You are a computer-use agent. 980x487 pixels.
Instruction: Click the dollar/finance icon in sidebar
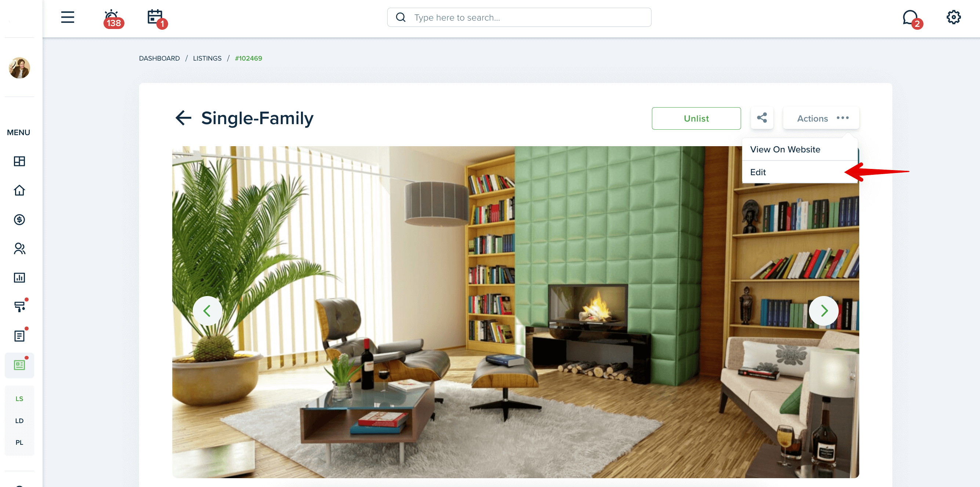(19, 219)
